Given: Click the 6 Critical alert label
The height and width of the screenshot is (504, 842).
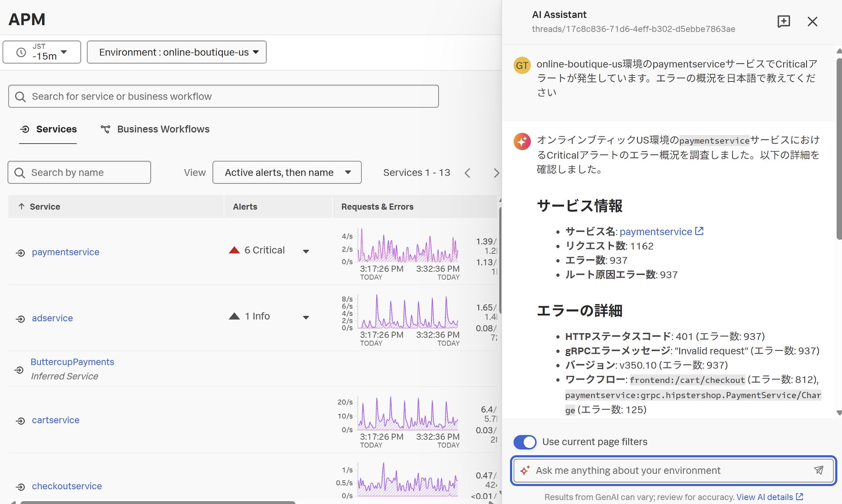Looking at the screenshot, I should (x=264, y=250).
